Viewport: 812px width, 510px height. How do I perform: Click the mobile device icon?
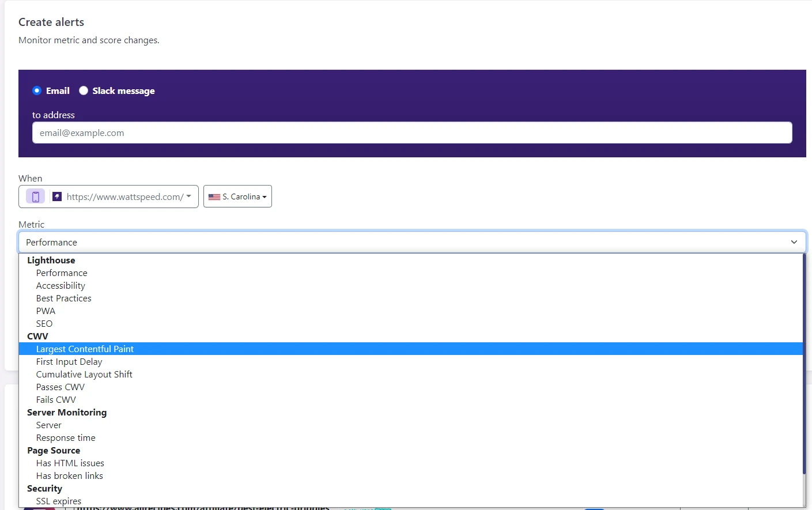[35, 197]
